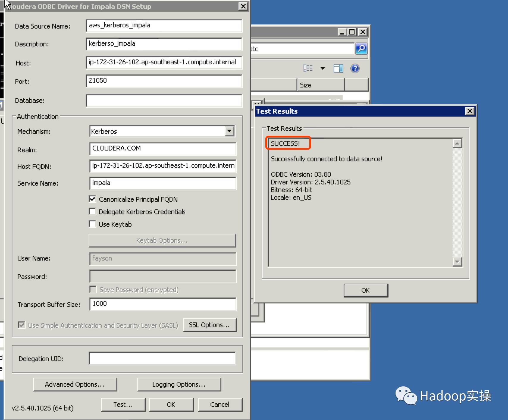508x420 pixels.
Task: Click the 'Locale: en_US' line
Action: [x=291, y=198]
